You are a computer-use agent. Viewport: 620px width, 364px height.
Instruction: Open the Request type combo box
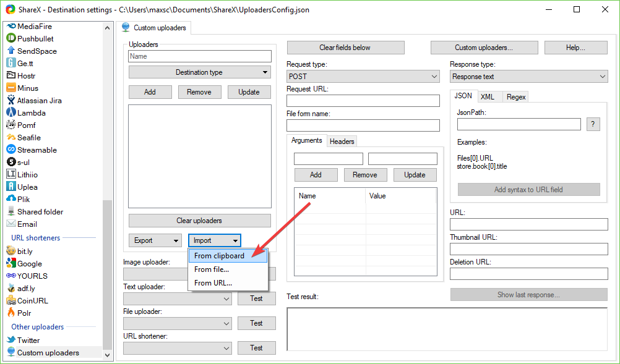[x=363, y=77]
